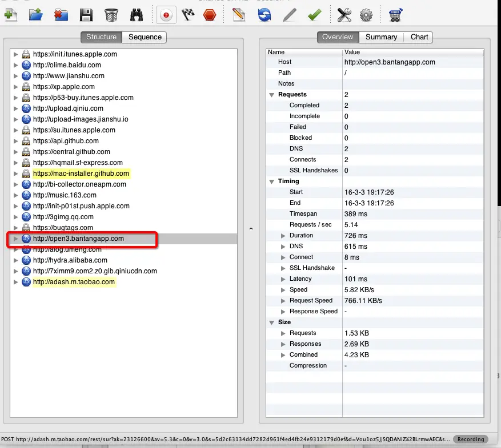The image size is (501, 448).
Task: Open Settings with the gear icon
Action: click(366, 15)
